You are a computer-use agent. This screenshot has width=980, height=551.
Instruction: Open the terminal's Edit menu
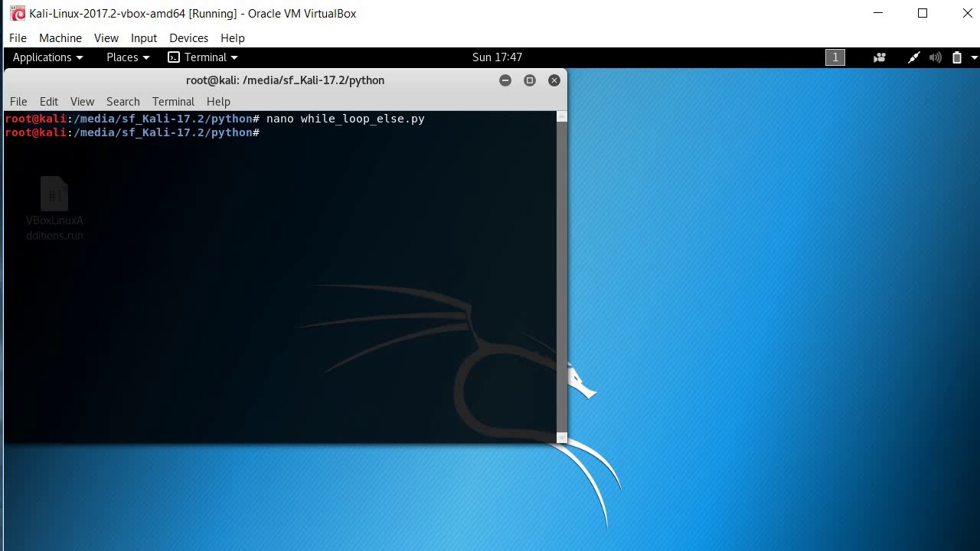[x=49, y=101]
